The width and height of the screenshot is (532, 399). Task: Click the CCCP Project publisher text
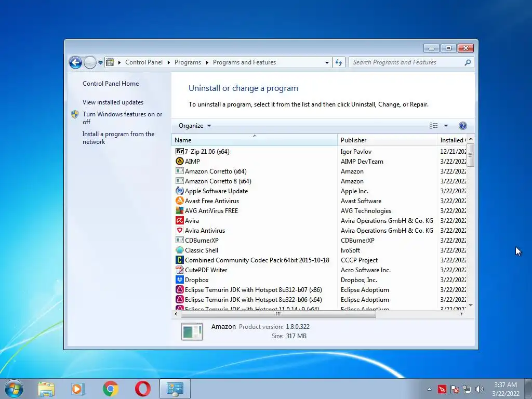click(359, 260)
